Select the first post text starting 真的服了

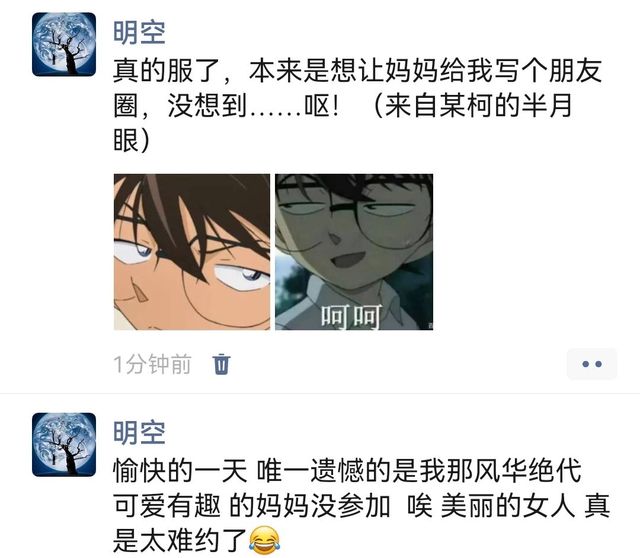tap(358, 106)
